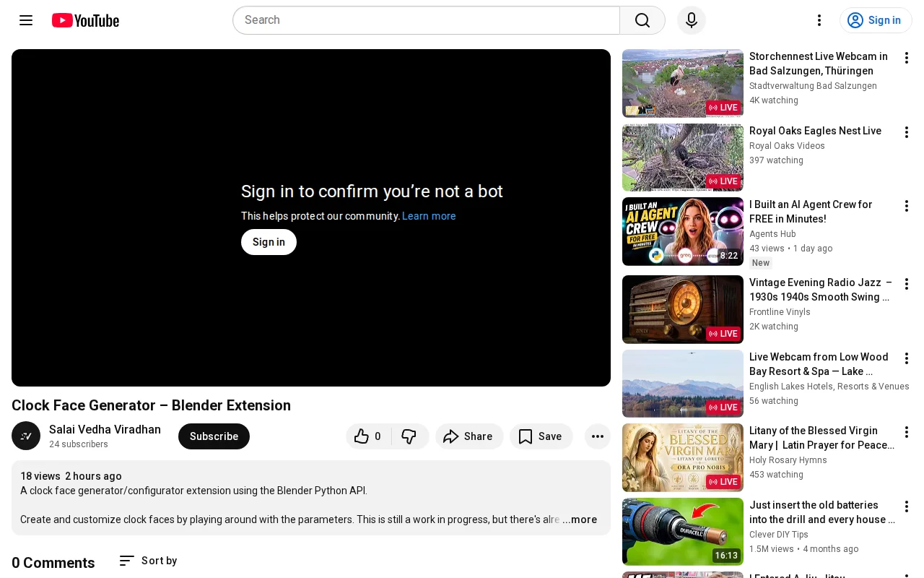Screen dimensions: 924x578
Task: Click the '18 views 2 hours ago' text
Action: click(x=71, y=476)
